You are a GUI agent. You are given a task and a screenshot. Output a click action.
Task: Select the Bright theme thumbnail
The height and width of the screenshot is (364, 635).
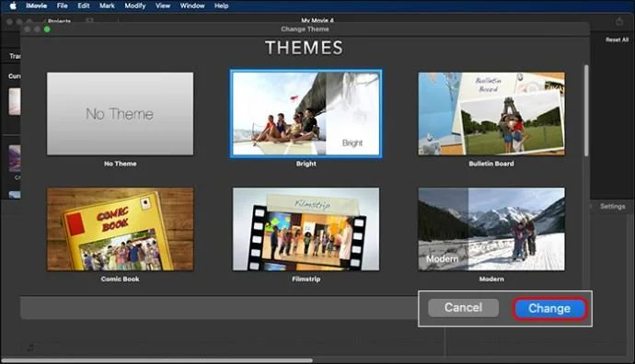tap(306, 114)
